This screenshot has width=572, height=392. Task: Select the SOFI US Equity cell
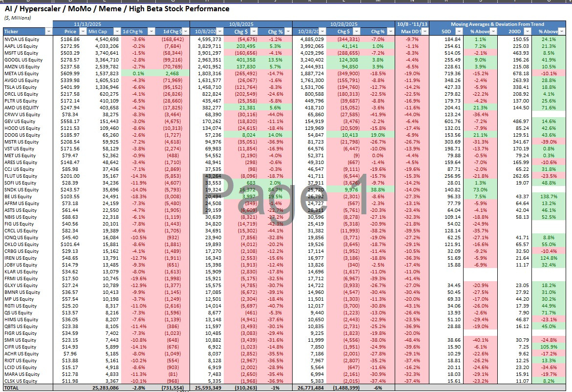[x=28, y=183]
